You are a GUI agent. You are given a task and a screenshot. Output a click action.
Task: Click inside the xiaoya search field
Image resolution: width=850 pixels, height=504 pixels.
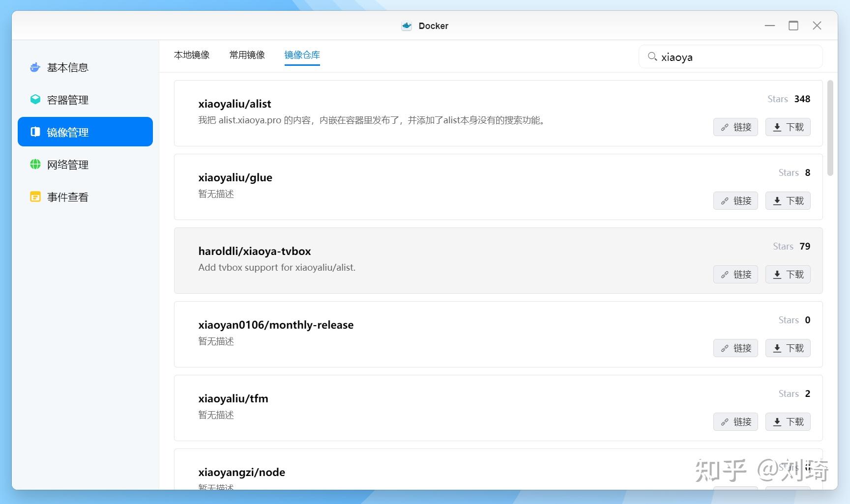(x=713, y=56)
